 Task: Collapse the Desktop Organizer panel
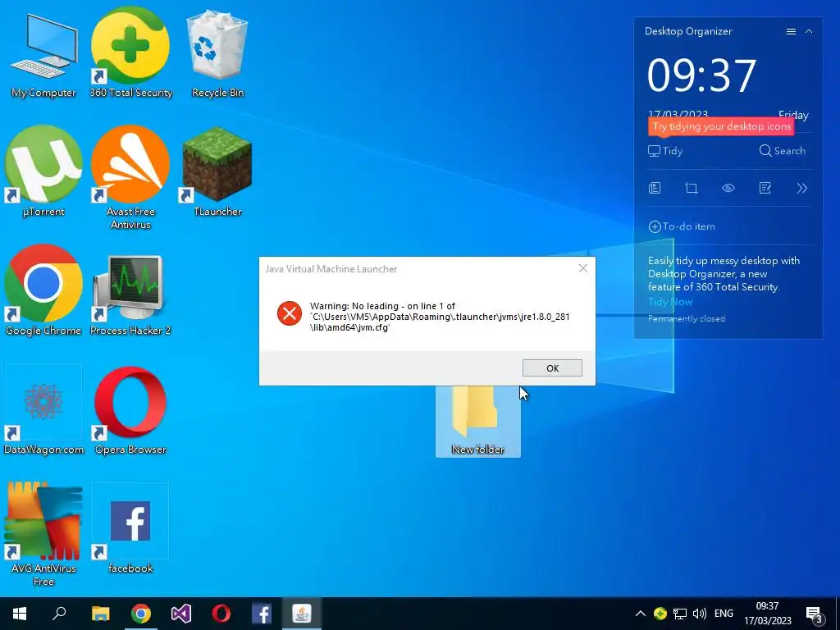[x=809, y=32]
